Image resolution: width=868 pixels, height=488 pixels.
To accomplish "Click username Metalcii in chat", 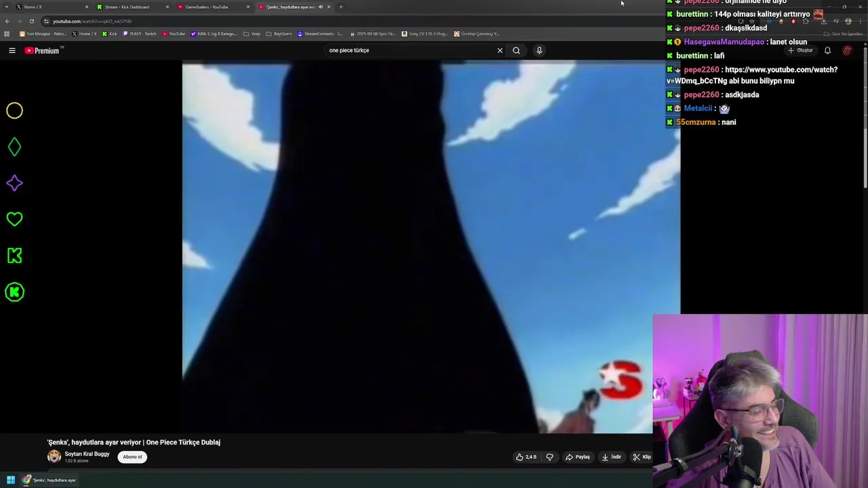I will click(698, 108).
